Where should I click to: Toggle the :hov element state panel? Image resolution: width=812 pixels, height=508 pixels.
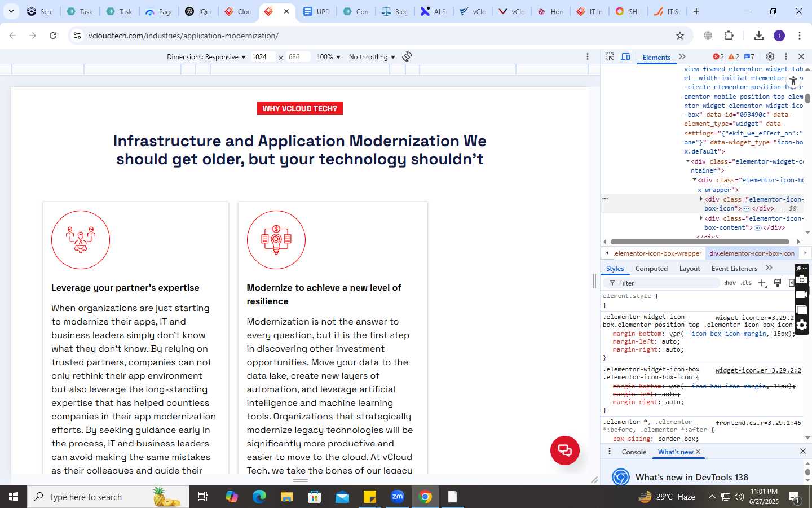click(x=730, y=283)
